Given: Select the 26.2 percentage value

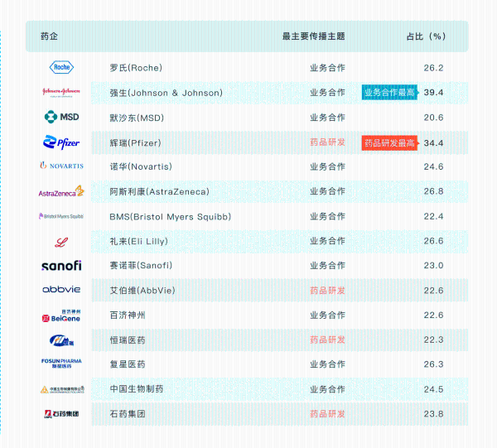Looking at the screenshot, I should (433, 68).
